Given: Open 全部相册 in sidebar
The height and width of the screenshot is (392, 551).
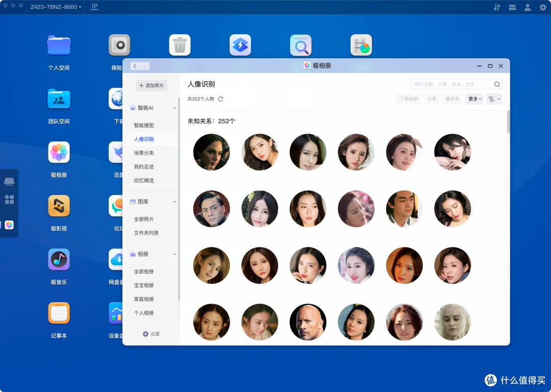Looking at the screenshot, I should pos(144,272).
